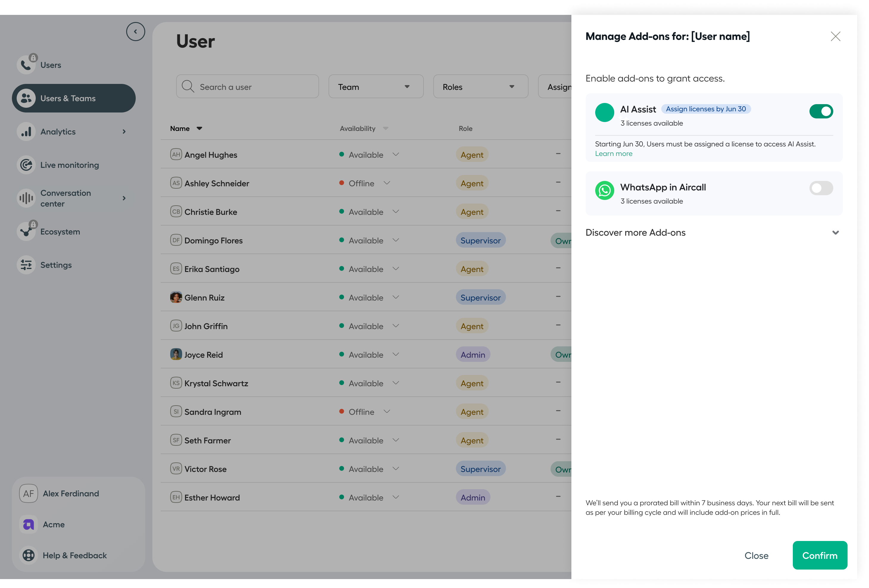Click the KS avatar for Krystal Schwartz
Viewport: 869px width, 588px height.
pos(176,383)
